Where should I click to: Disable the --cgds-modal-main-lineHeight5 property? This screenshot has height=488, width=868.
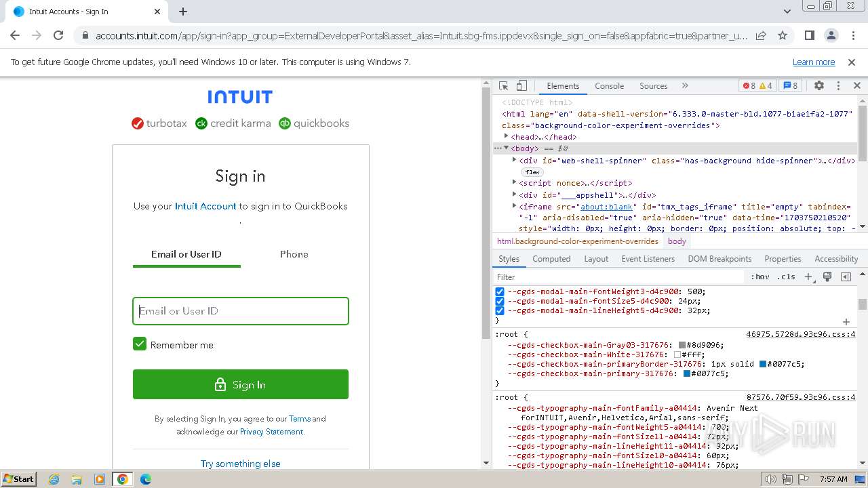coord(500,311)
